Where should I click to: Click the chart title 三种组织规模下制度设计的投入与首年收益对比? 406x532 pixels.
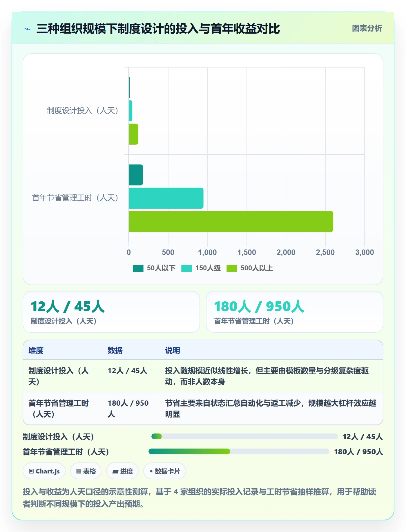click(x=158, y=29)
